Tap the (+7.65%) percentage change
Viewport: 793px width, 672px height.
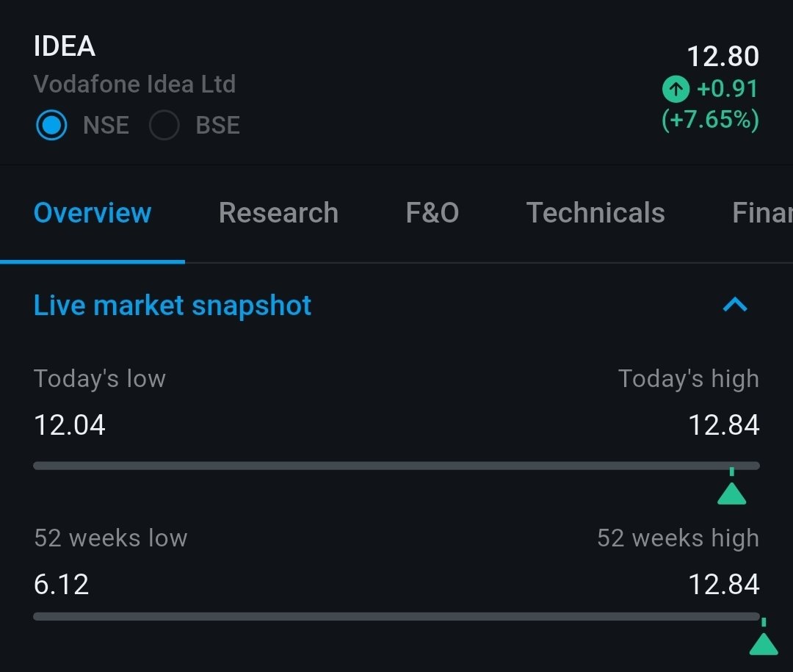pyautogui.click(x=710, y=120)
